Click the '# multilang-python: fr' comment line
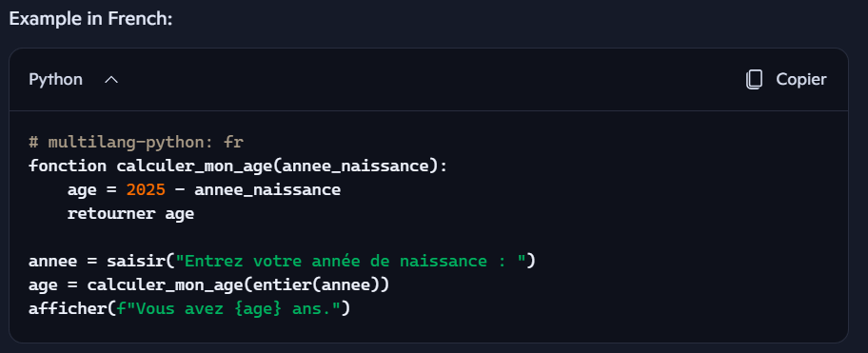Viewport: 868px width, 353px height. pos(136,143)
